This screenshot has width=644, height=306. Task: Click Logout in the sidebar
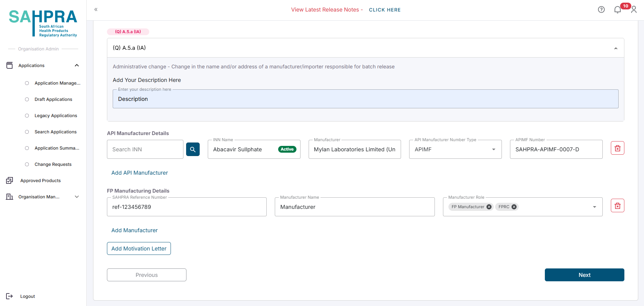coord(27,297)
